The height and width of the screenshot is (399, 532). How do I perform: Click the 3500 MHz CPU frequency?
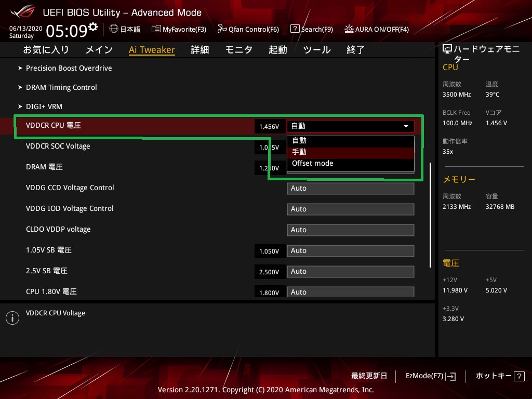457,95
